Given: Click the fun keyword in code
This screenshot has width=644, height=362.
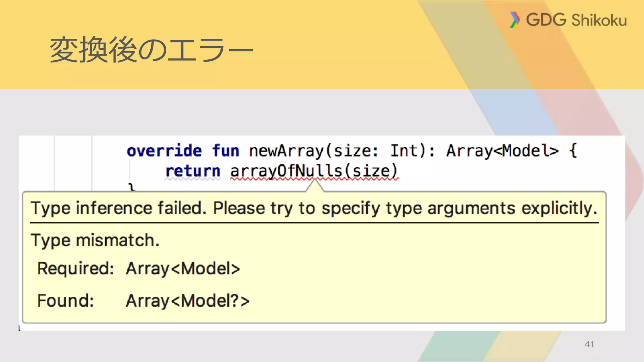Looking at the screenshot, I should point(225,151).
